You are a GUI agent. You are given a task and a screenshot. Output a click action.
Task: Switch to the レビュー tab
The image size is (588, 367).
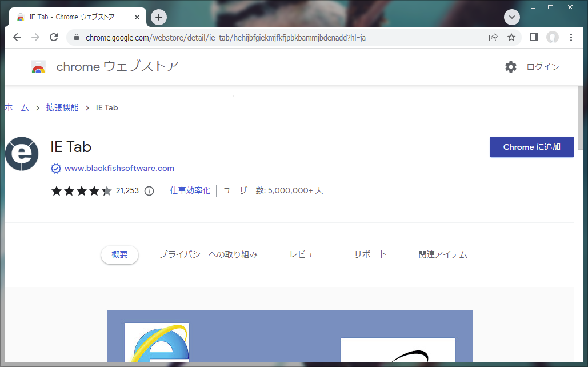click(306, 254)
